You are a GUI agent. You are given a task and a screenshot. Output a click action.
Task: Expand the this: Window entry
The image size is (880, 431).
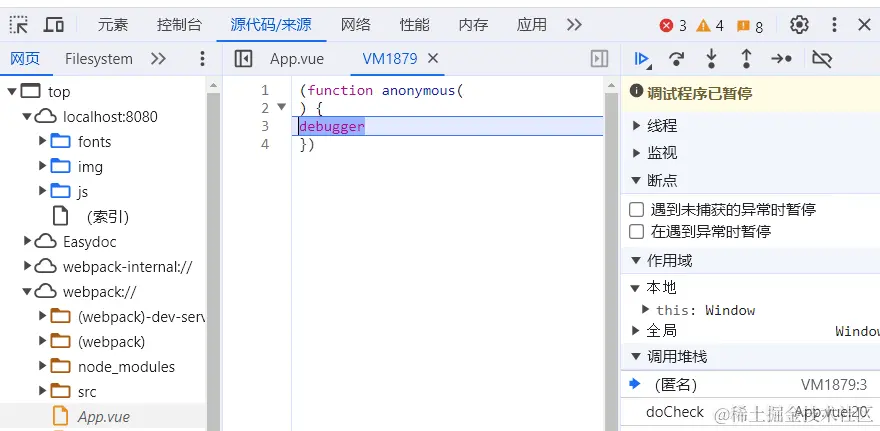point(646,309)
